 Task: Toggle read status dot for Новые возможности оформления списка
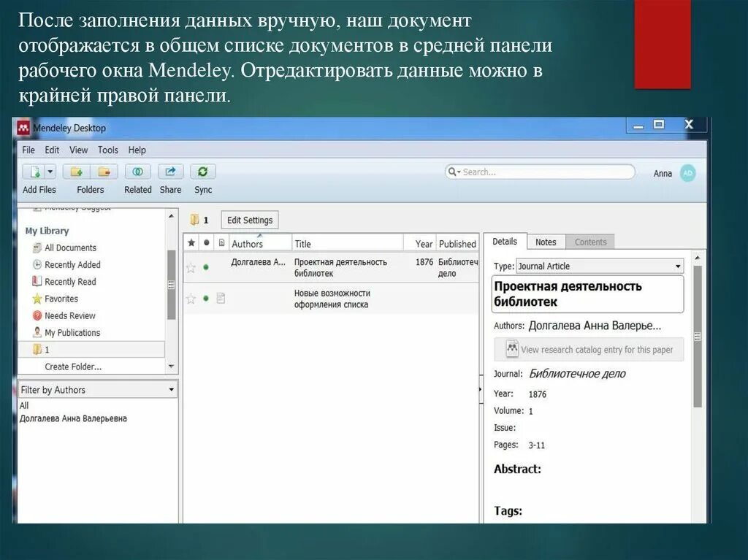coord(206,298)
